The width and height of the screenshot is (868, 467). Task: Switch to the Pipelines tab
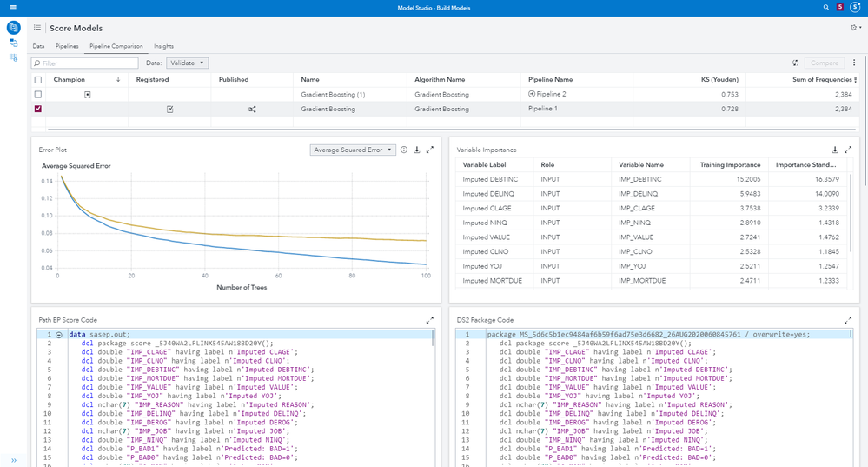point(67,46)
